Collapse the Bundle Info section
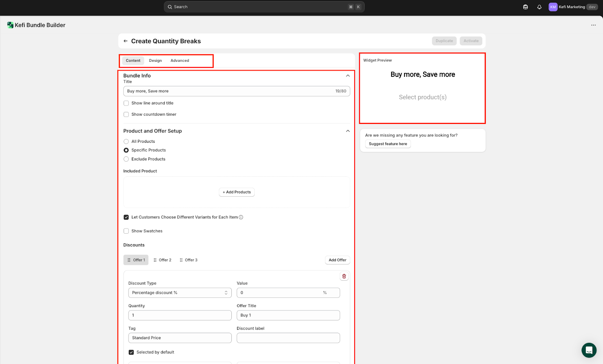Viewport: 603px width, 364px height. point(347,76)
